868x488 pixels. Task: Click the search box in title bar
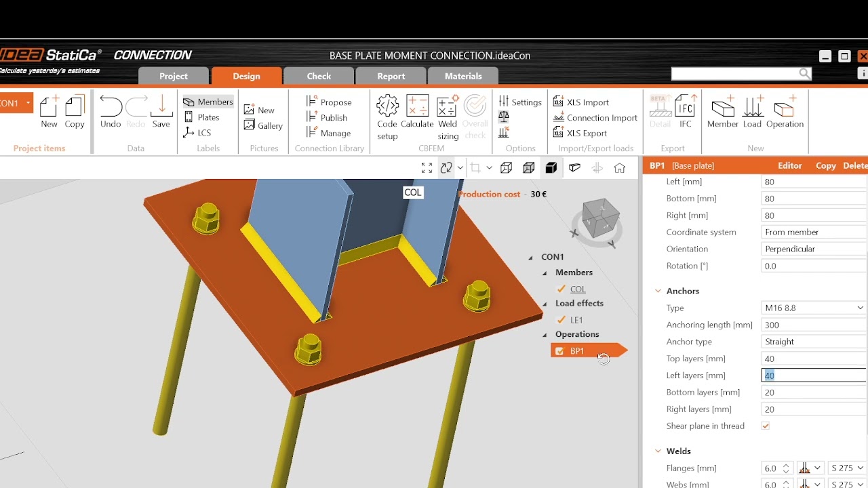click(741, 73)
